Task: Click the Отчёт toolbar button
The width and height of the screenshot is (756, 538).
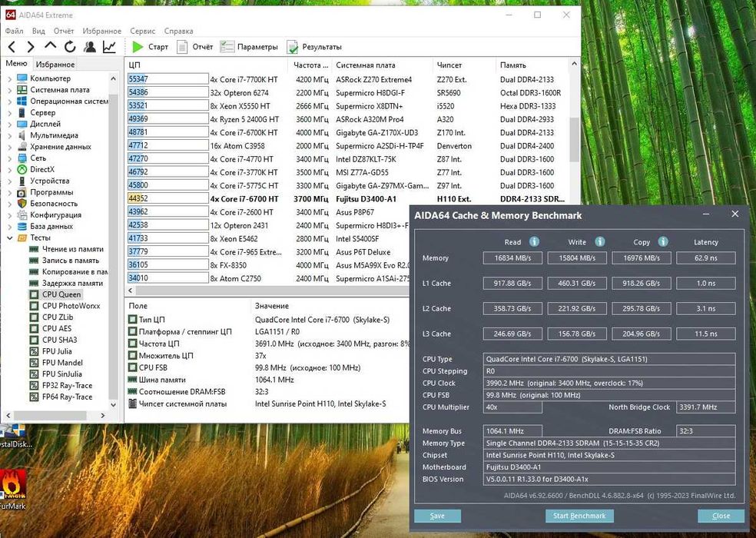Action: pyautogui.click(x=195, y=47)
